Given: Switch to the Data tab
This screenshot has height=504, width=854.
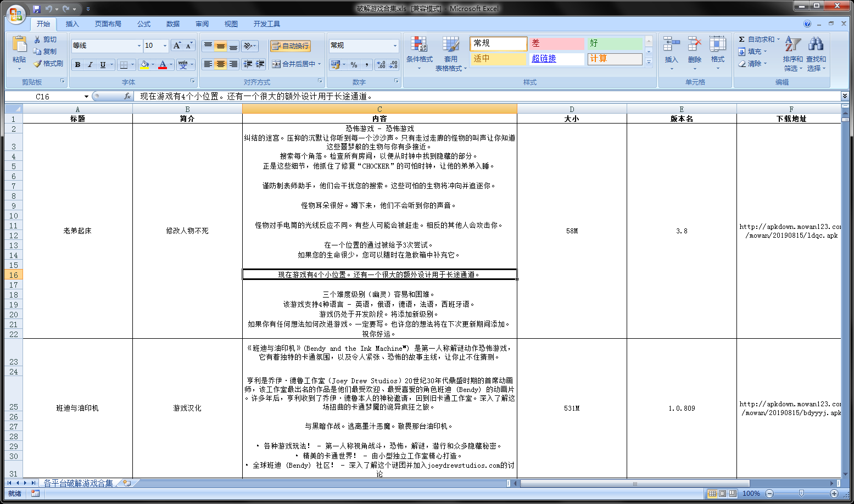Looking at the screenshot, I should [173, 24].
